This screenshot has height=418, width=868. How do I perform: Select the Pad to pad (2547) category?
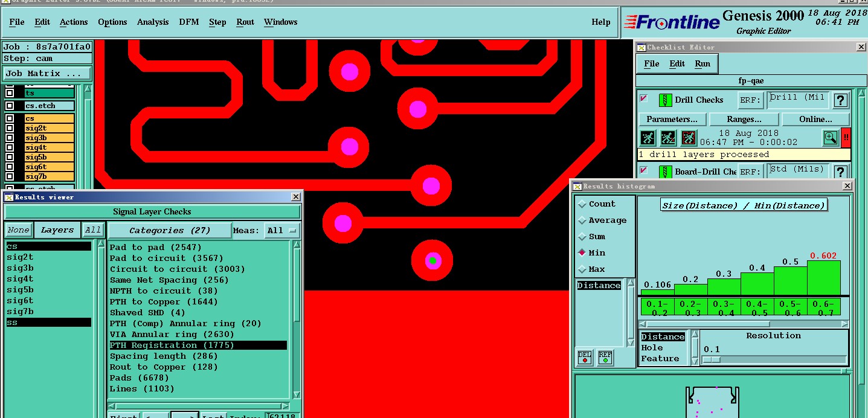pos(198,248)
